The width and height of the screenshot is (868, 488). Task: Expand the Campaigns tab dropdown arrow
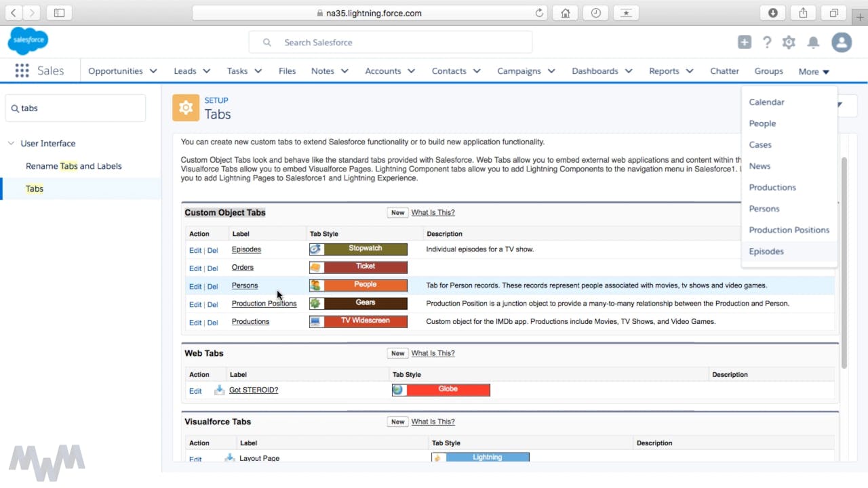pos(551,71)
